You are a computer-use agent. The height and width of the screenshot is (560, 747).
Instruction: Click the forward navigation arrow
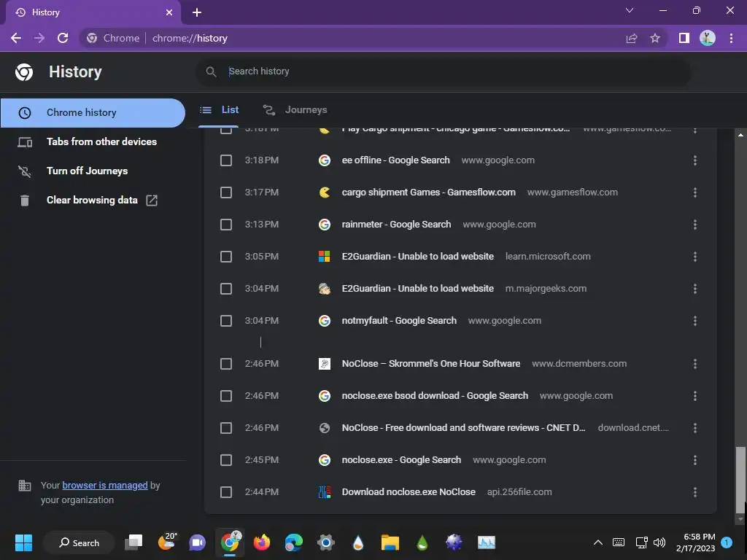click(39, 38)
